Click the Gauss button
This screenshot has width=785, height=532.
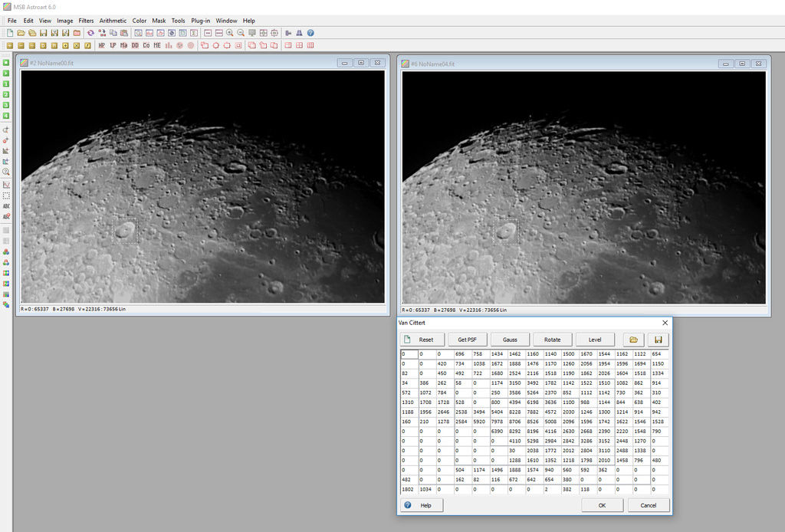pyautogui.click(x=510, y=340)
